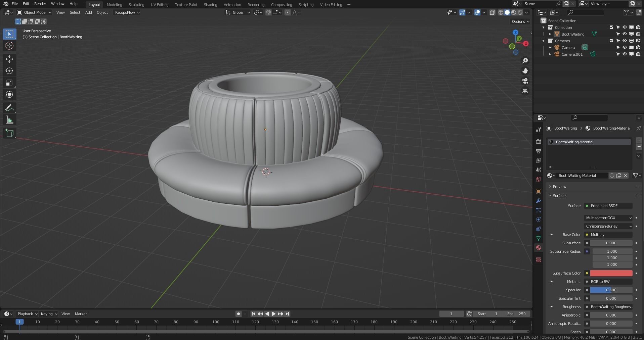The height and width of the screenshot is (340, 644).
Task: Uncheck the Cameras collection checkbox
Action: (x=611, y=41)
